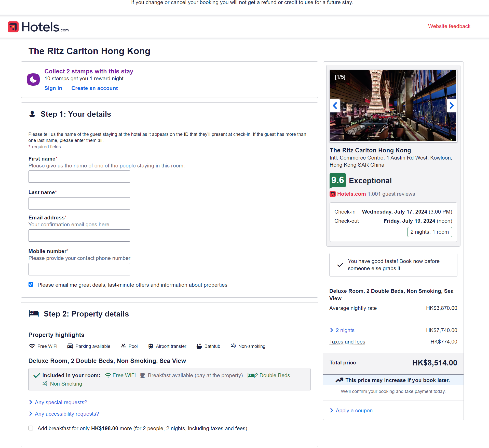Viewport: 489px width, 448px height.
Task: Click the Website feedback button
Action: [449, 27]
